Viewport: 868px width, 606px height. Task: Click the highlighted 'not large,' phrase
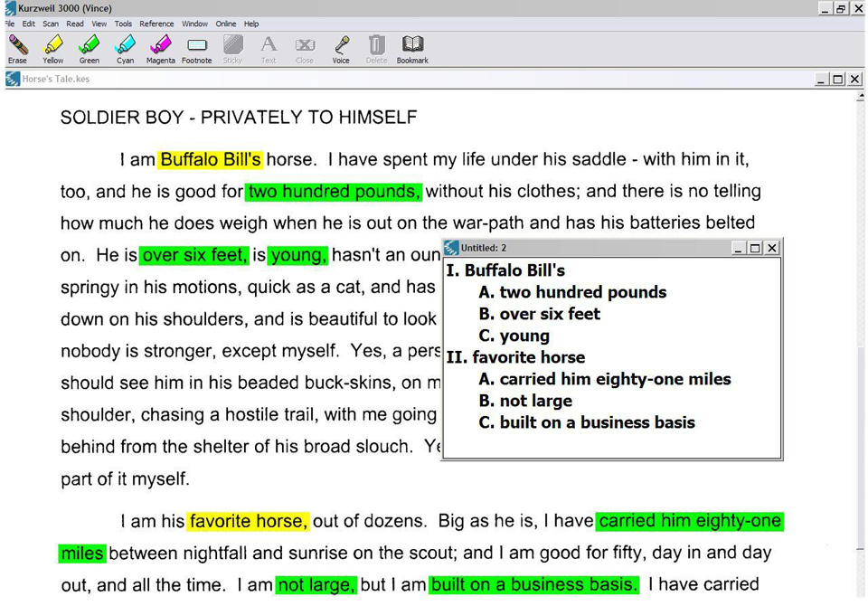tap(316, 585)
